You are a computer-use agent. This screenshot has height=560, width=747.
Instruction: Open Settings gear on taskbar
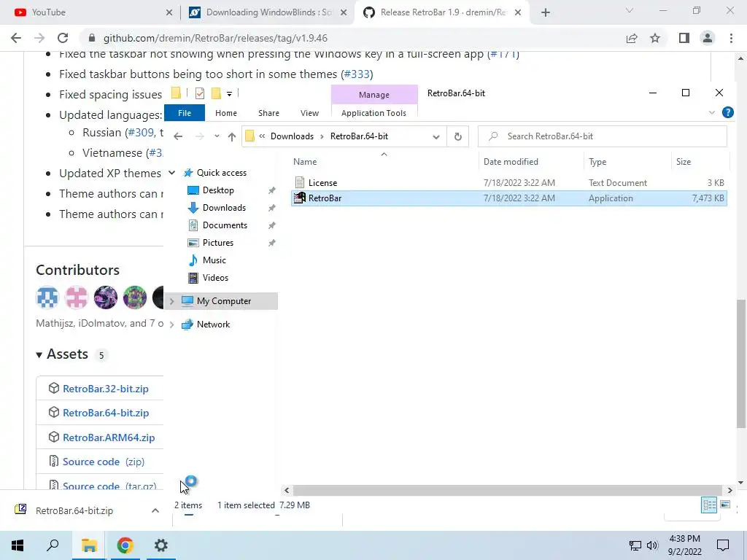tap(161, 545)
